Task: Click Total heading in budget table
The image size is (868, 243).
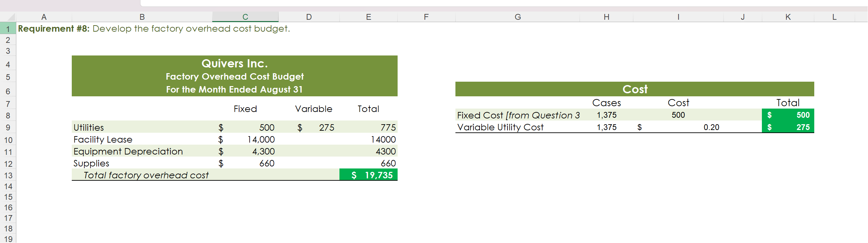Action: [x=368, y=109]
